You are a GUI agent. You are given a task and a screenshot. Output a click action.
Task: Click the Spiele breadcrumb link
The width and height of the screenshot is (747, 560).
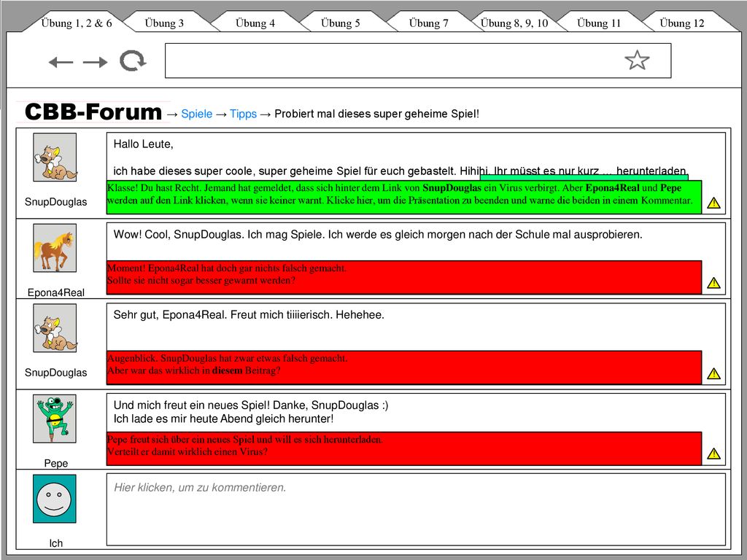[x=197, y=114]
